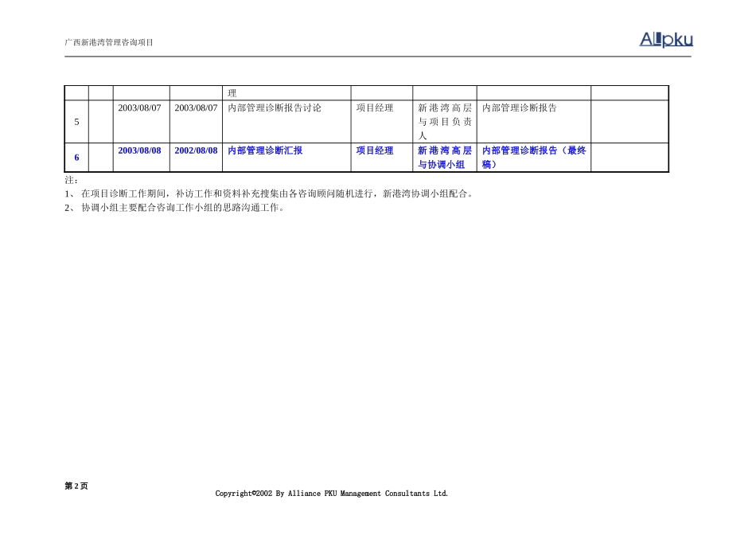The height and width of the screenshot is (535, 756).
Task: Select cell 新港湾高层与项目负责人
Action: 445,122
